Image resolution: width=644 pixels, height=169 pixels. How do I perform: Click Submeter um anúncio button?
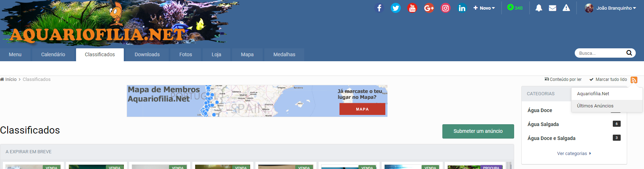(478, 131)
